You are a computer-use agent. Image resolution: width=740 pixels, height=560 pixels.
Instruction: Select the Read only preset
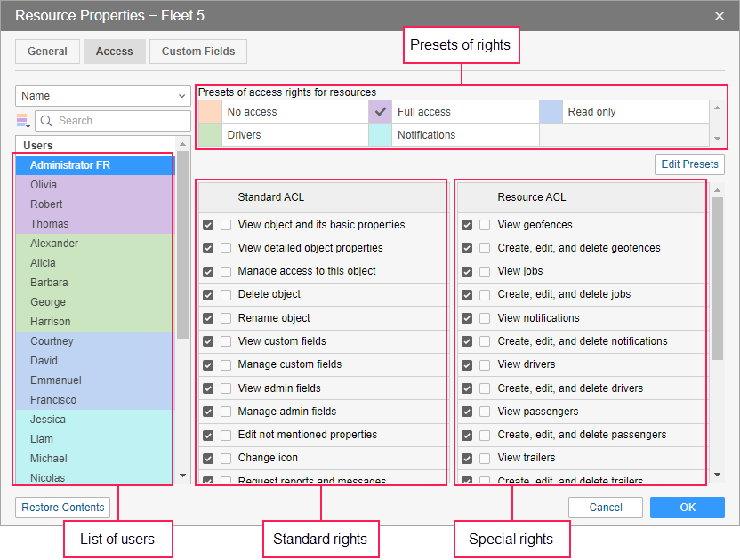[x=591, y=112]
